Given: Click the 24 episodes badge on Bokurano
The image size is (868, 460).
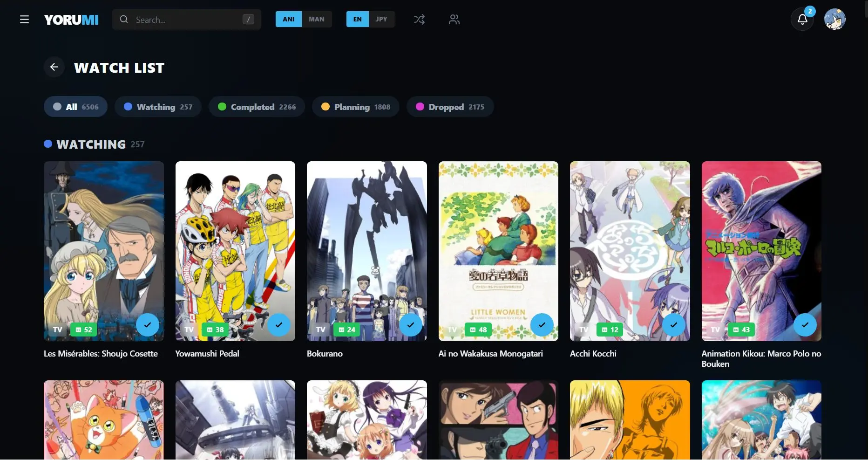Looking at the screenshot, I should [x=346, y=330].
